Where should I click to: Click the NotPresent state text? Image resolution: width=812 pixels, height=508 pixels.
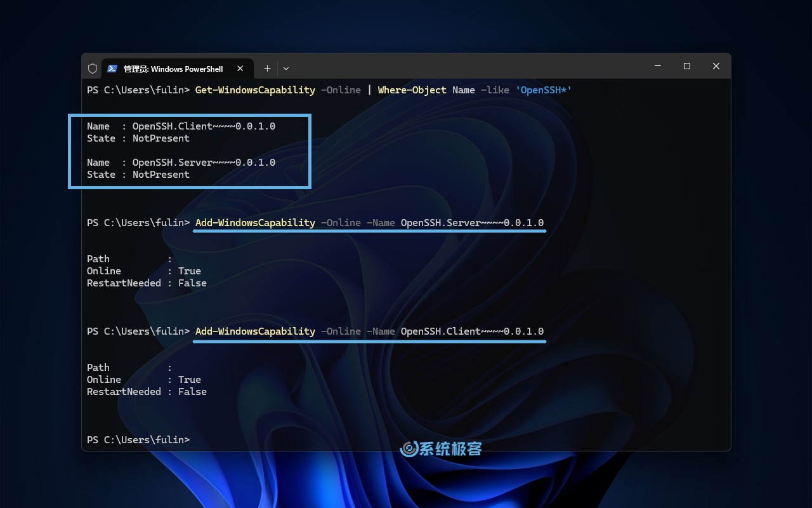pyautogui.click(x=160, y=138)
